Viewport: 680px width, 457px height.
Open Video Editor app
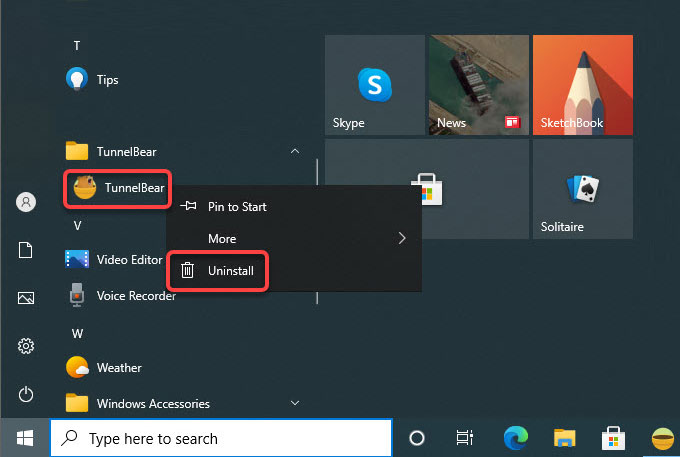click(114, 259)
